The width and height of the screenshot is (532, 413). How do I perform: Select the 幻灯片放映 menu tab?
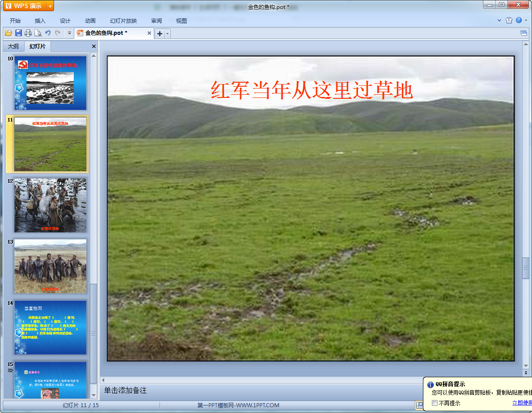pos(123,21)
